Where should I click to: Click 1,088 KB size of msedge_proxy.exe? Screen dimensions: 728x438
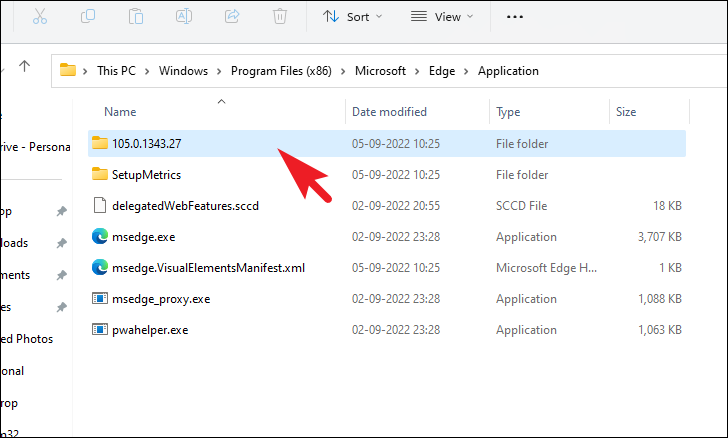coord(659,299)
